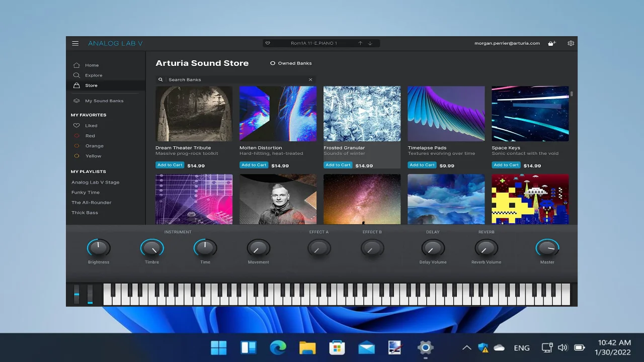Open the starry night sky bank thumbnail

pyautogui.click(x=362, y=199)
